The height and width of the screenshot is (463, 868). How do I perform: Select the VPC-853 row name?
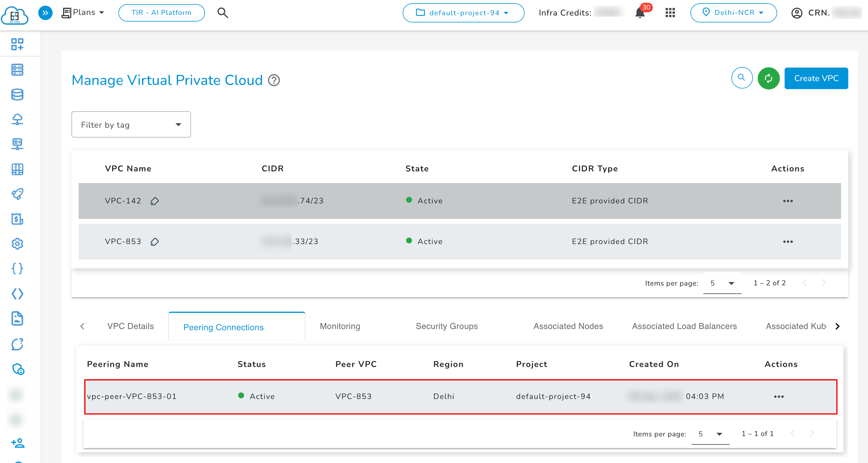tap(123, 241)
